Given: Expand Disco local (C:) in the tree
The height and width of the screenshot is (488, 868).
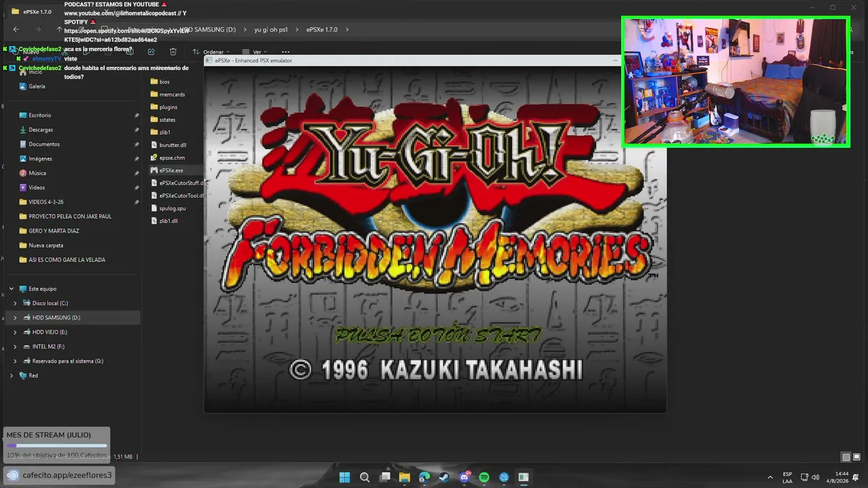Looking at the screenshot, I should click(16, 303).
